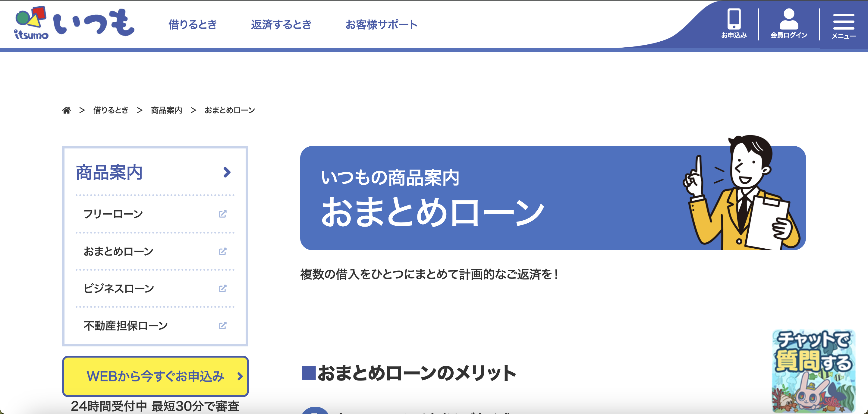868x414 pixels.
Task: Click the おまとめローン banner title
Action: tap(433, 212)
